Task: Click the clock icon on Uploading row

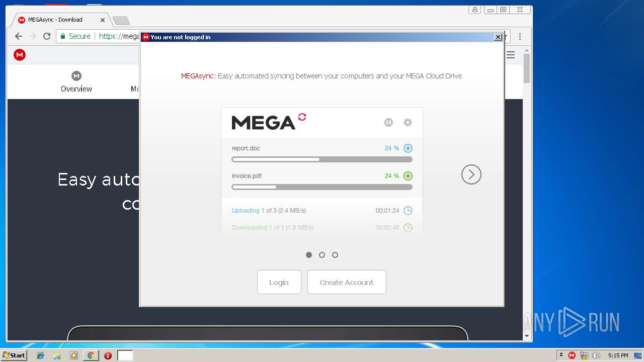Action: click(x=408, y=211)
